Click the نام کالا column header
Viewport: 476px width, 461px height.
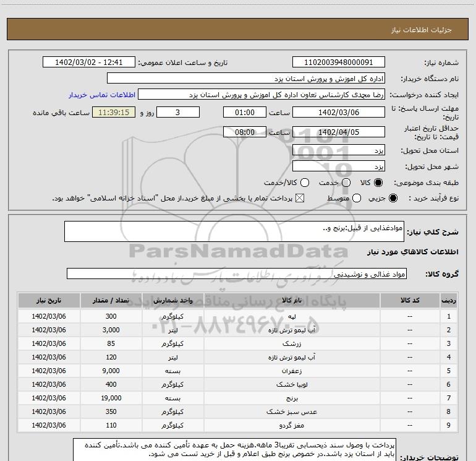click(x=292, y=300)
